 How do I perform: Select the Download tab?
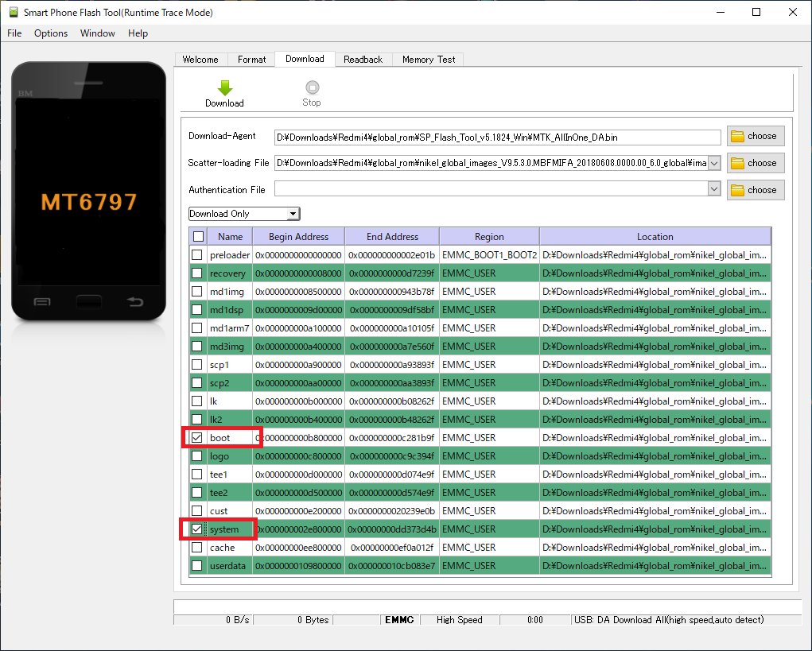pos(305,59)
